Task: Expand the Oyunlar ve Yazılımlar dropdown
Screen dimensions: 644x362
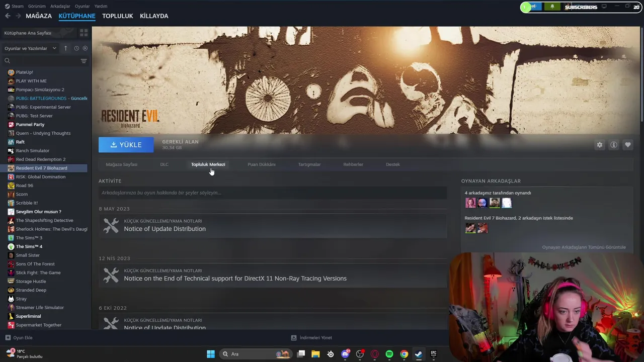Action: [x=30, y=48]
